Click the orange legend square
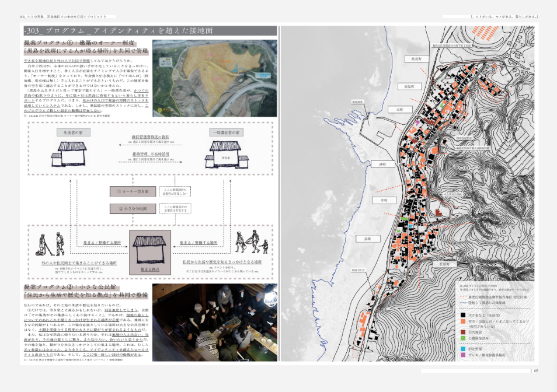This screenshot has height=392, width=557. (463, 321)
